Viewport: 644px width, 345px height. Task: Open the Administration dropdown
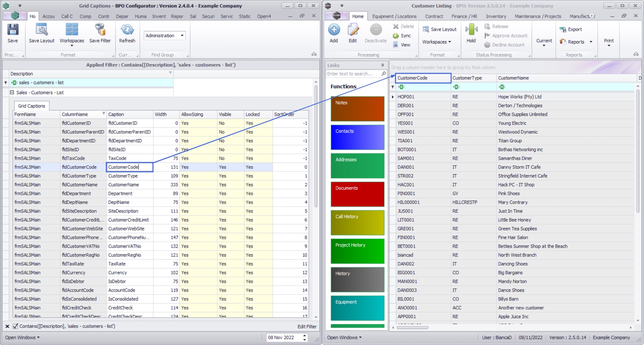[182, 36]
